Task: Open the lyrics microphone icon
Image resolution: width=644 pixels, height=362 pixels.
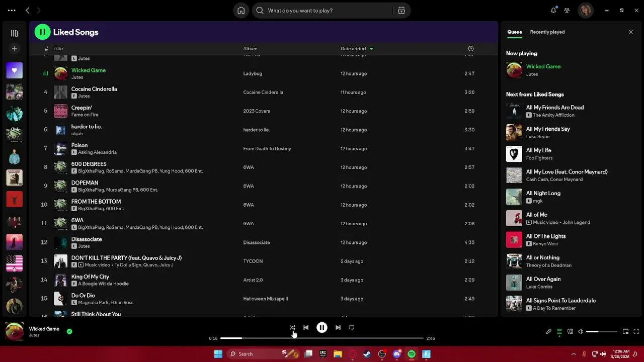Action: pyautogui.click(x=549, y=331)
